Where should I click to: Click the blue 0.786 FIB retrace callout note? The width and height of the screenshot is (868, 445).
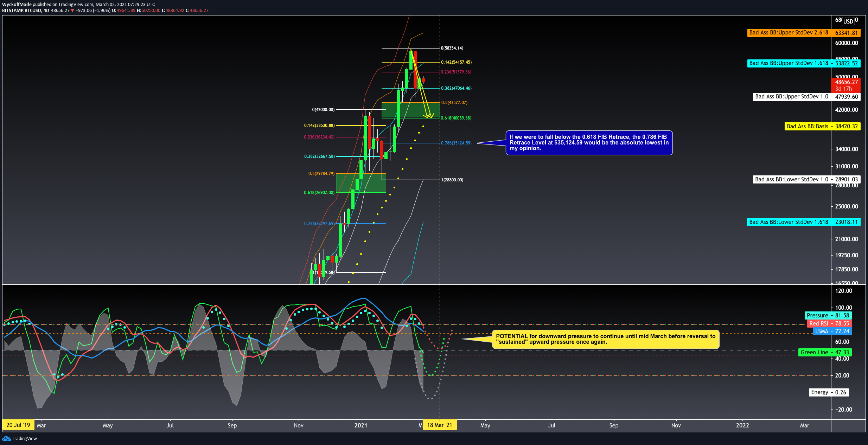tap(589, 143)
